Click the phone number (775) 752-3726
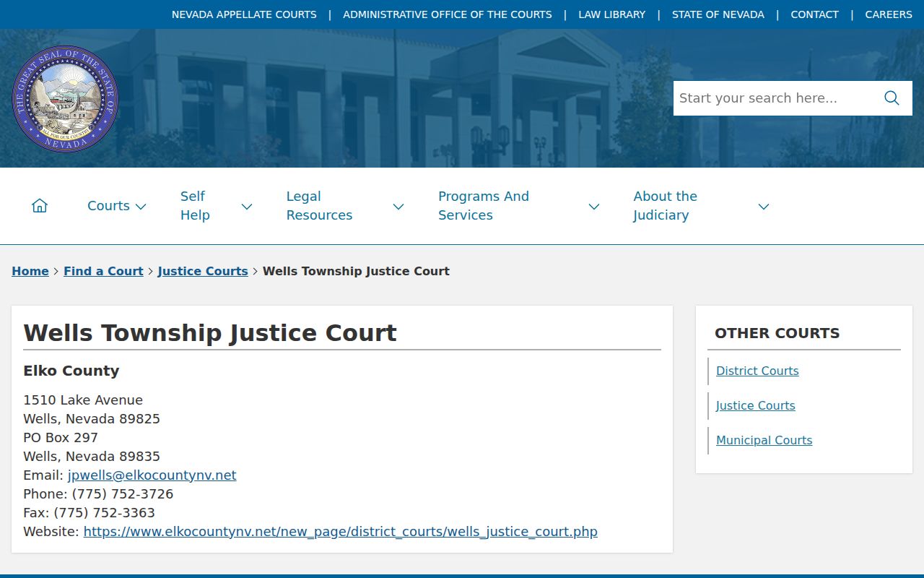This screenshot has width=924, height=578. [x=123, y=494]
